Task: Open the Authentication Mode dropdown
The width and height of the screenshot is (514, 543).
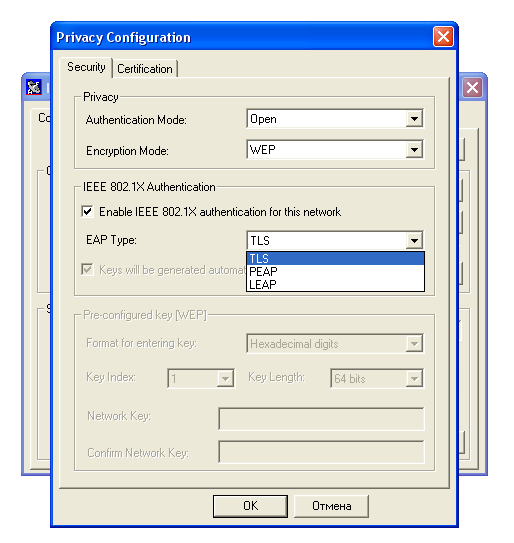Action: (x=414, y=119)
